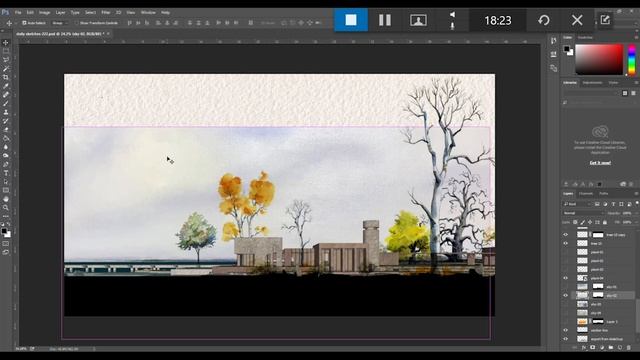Screen dimensions: 640x360
Task: Select the Healing Brush tool
Action: pyautogui.click(x=6, y=95)
